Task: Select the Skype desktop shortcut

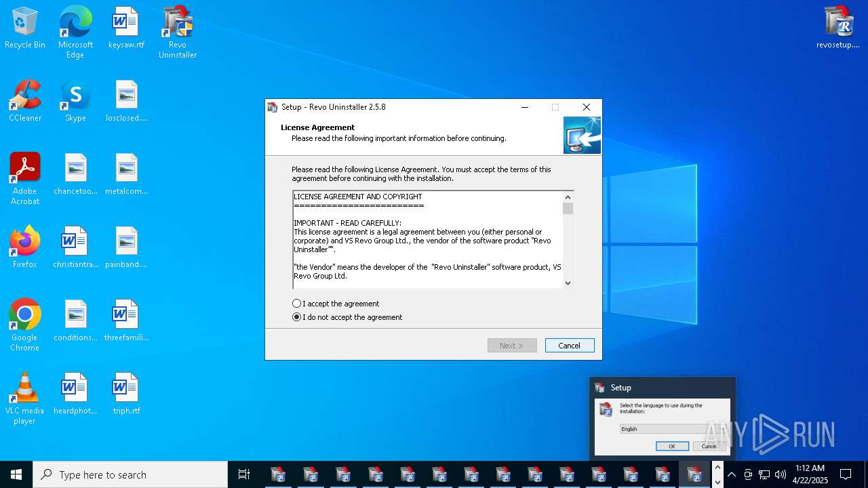Action: [x=75, y=102]
